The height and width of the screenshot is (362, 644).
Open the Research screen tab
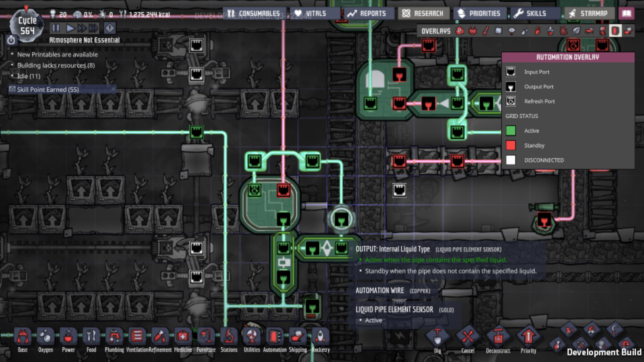coord(423,13)
